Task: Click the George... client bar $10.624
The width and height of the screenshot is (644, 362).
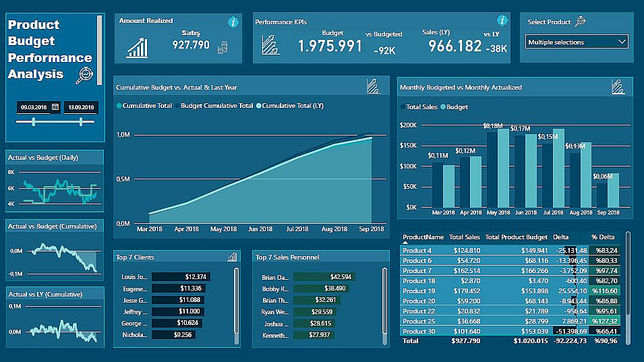Action: (x=177, y=323)
